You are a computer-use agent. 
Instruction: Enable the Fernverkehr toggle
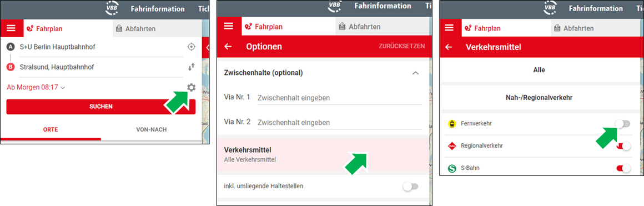(x=623, y=123)
